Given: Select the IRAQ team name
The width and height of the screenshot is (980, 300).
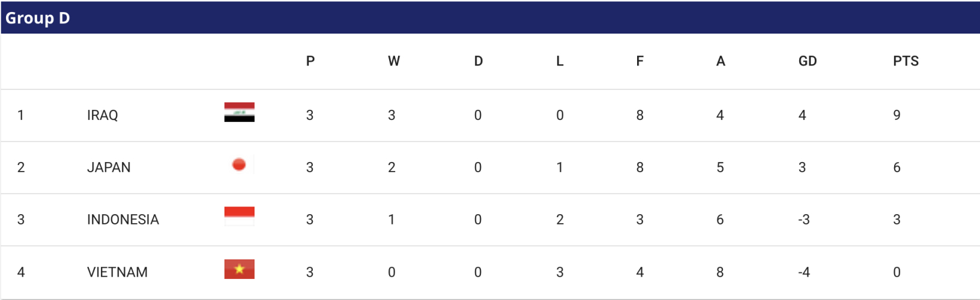Looking at the screenshot, I should pos(102,115).
